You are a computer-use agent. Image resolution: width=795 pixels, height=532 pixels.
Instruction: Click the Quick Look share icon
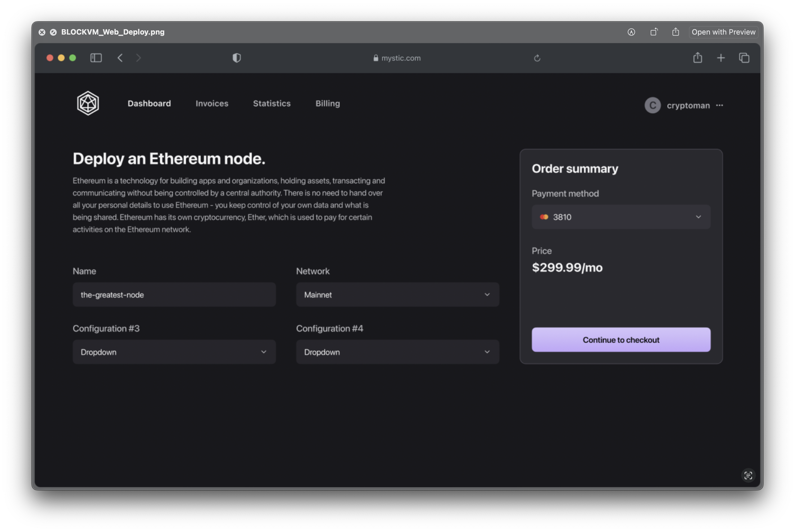tap(675, 32)
